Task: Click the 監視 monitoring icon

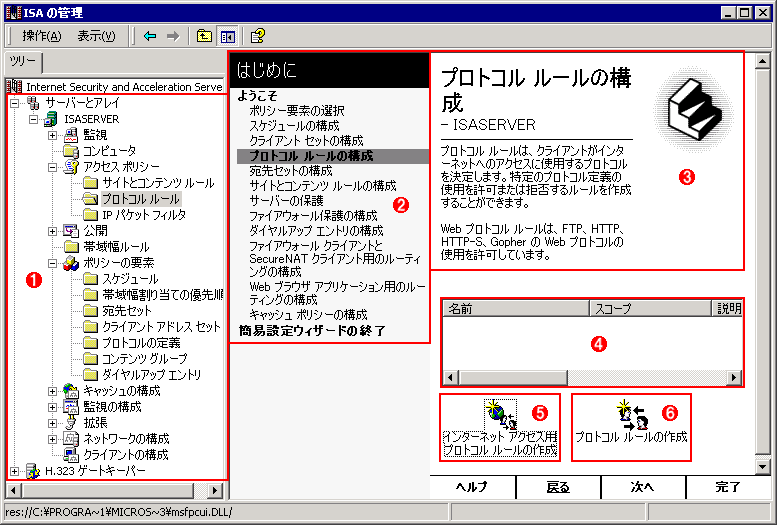Action: 71,135
